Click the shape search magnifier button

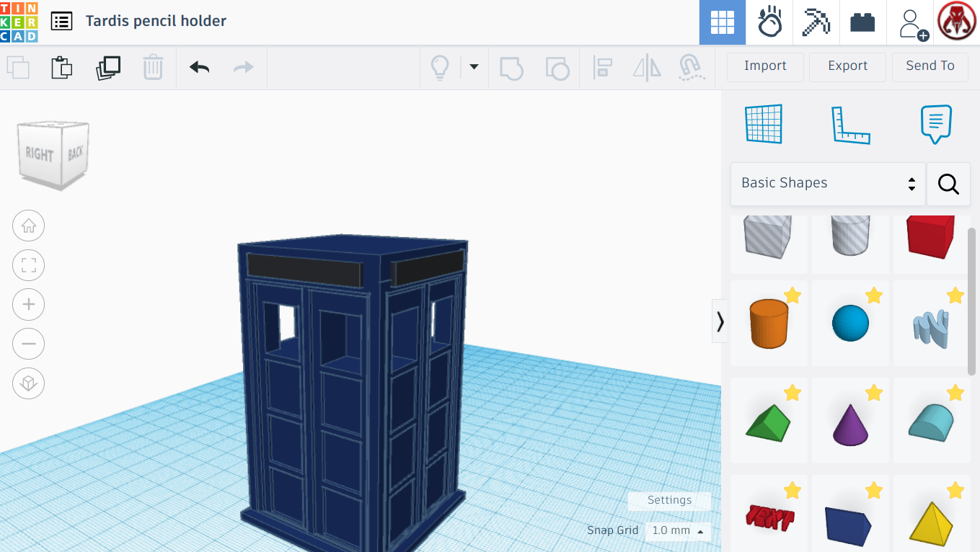point(948,184)
